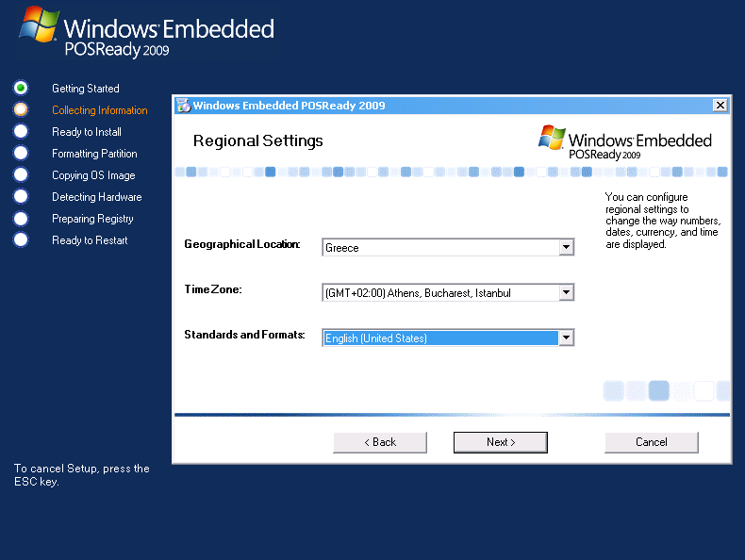The height and width of the screenshot is (560, 745).
Task: Click the Getting Started step indicator
Action: coord(21,88)
